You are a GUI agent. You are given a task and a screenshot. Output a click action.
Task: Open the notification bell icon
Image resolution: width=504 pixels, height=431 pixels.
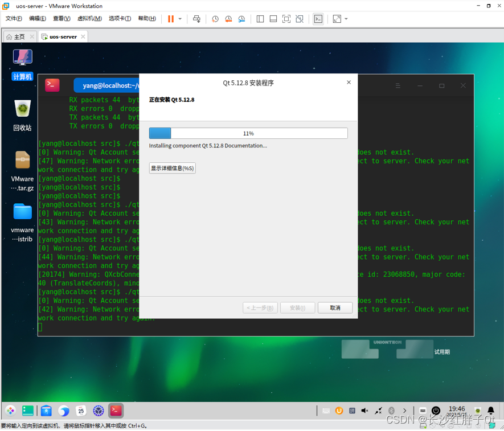491,411
